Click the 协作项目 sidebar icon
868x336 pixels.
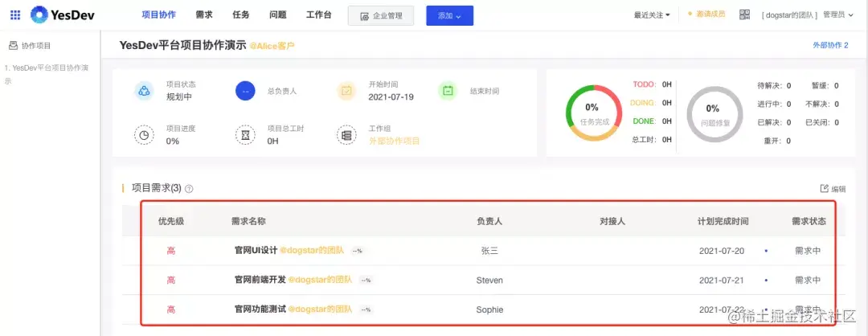point(14,45)
